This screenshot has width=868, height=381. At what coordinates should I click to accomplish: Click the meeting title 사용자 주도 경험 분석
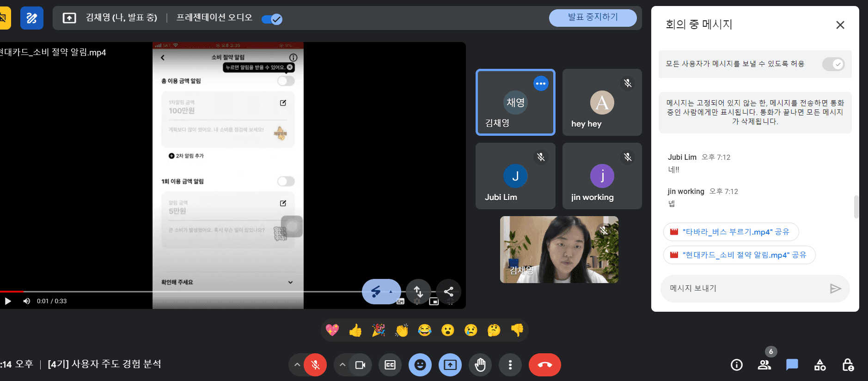point(104,364)
